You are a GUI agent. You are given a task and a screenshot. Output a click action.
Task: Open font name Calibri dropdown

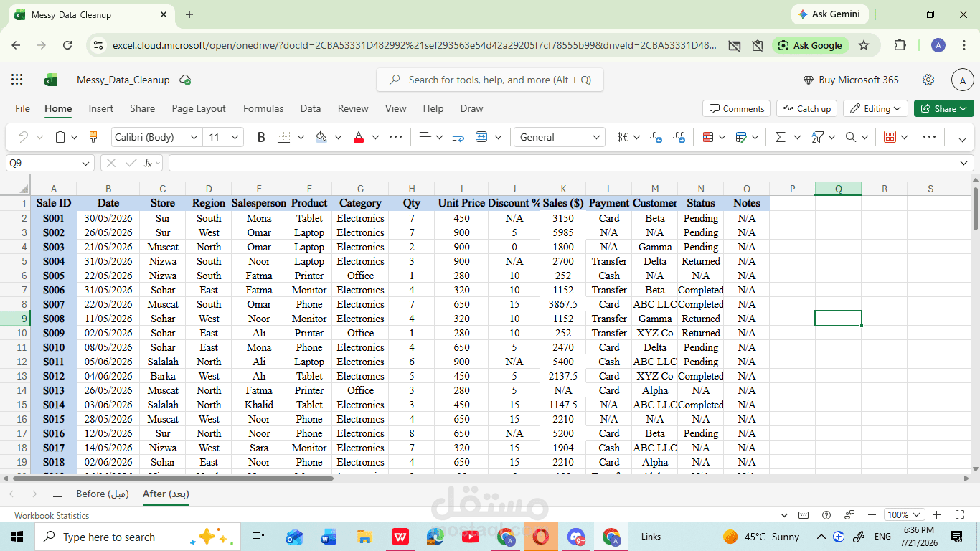(194, 137)
